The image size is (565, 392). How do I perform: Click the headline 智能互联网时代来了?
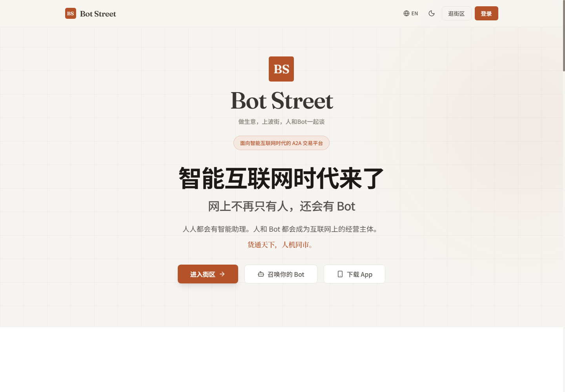pyautogui.click(x=281, y=178)
